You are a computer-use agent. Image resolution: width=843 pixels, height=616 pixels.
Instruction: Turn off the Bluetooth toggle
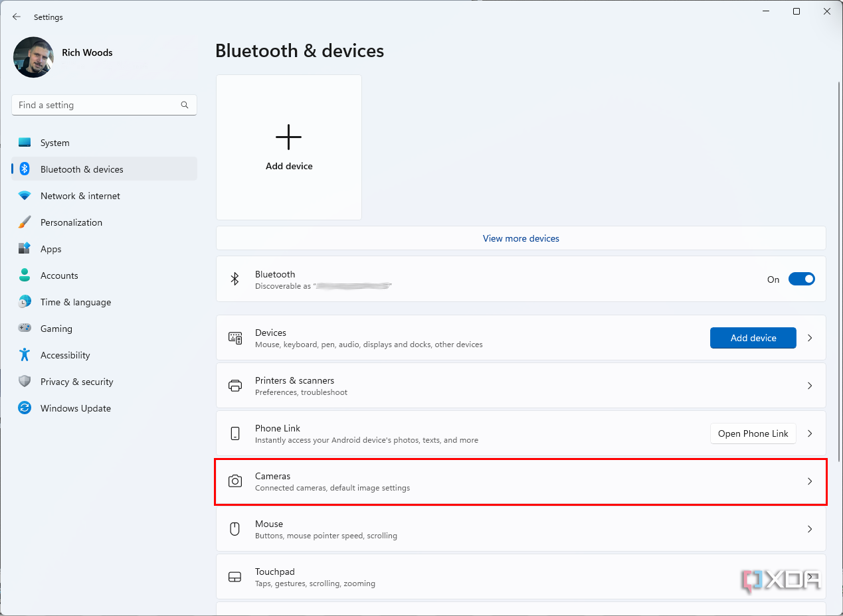click(802, 279)
